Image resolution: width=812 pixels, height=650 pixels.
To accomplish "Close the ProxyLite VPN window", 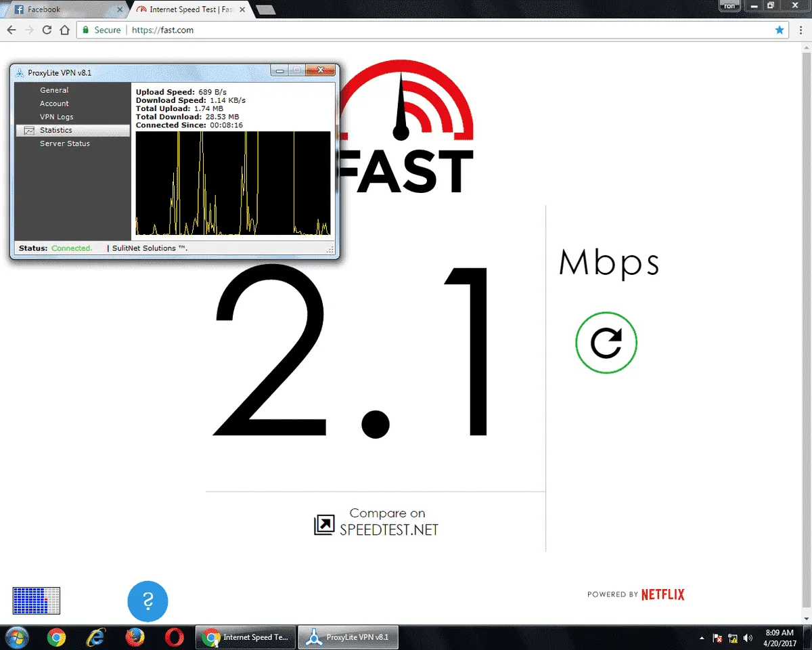I will [x=320, y=70].
